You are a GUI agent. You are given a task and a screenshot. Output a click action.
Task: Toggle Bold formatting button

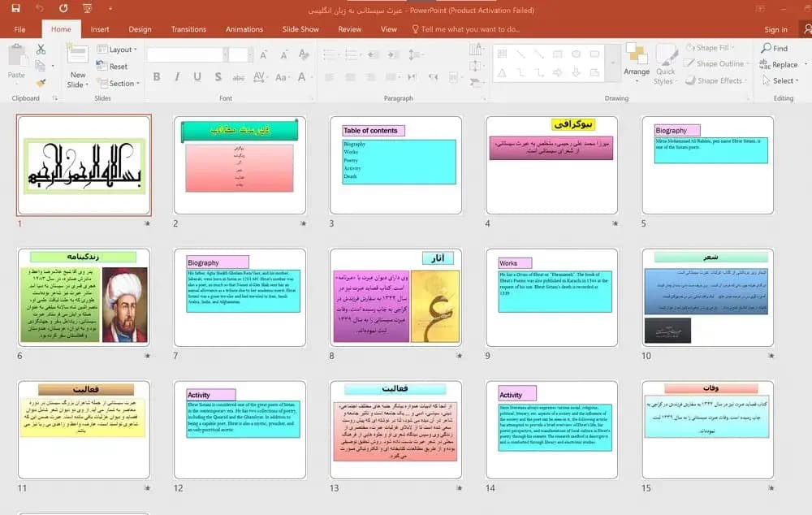pyautogui.click(x=157, y=76)
